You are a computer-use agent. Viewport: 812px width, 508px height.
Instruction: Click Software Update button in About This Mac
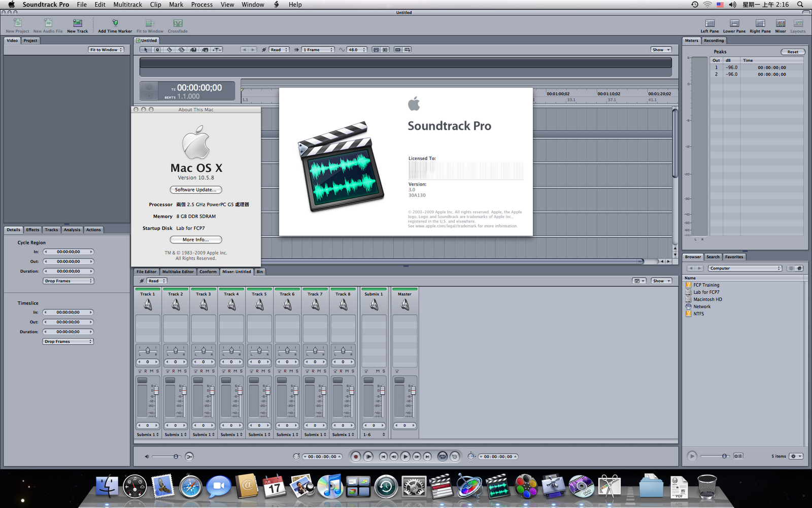[196, 189]
